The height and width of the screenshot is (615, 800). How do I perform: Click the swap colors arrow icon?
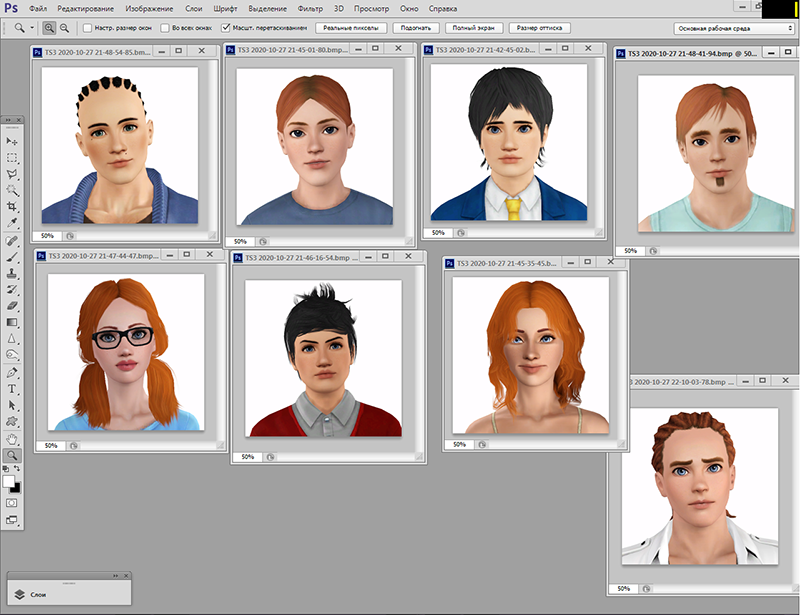click(17, 469)
